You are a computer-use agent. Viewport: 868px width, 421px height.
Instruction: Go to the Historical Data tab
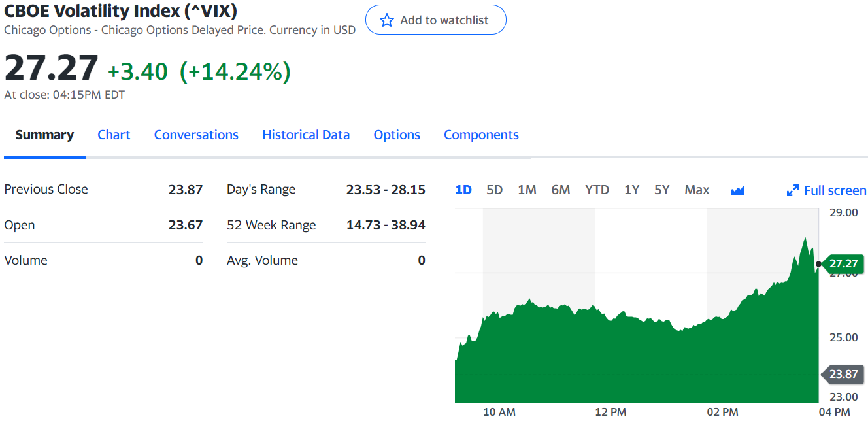[x=306, y=135]
